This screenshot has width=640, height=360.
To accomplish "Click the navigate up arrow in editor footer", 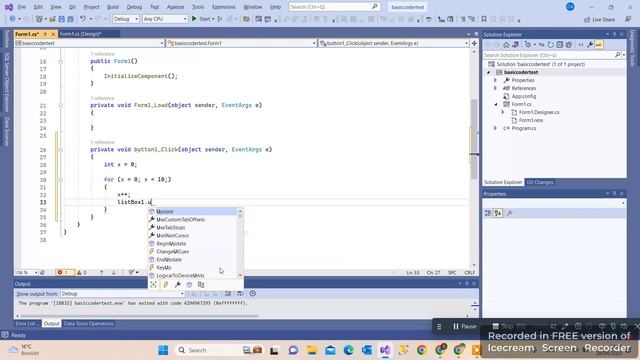I will click(x=102, y=272).
